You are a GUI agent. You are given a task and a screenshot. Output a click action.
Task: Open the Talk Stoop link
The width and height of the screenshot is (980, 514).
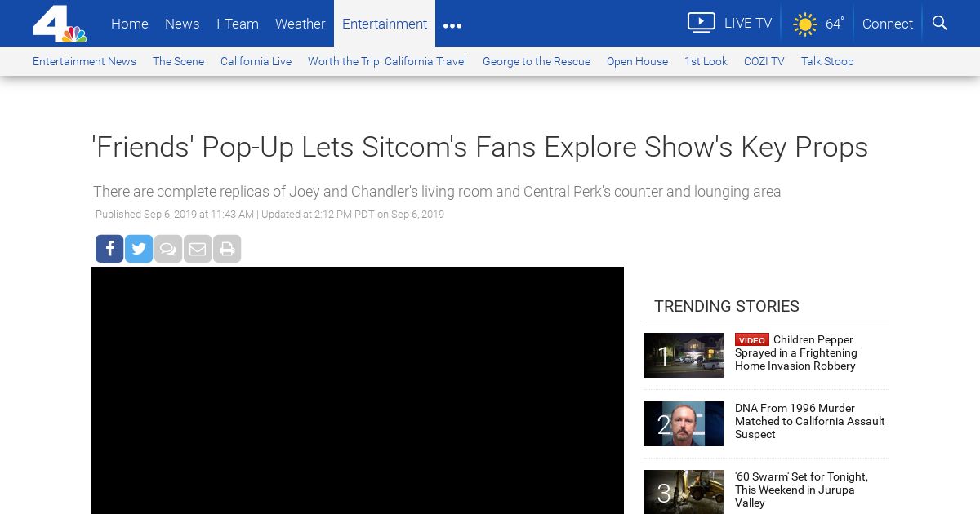coord(827,61)
